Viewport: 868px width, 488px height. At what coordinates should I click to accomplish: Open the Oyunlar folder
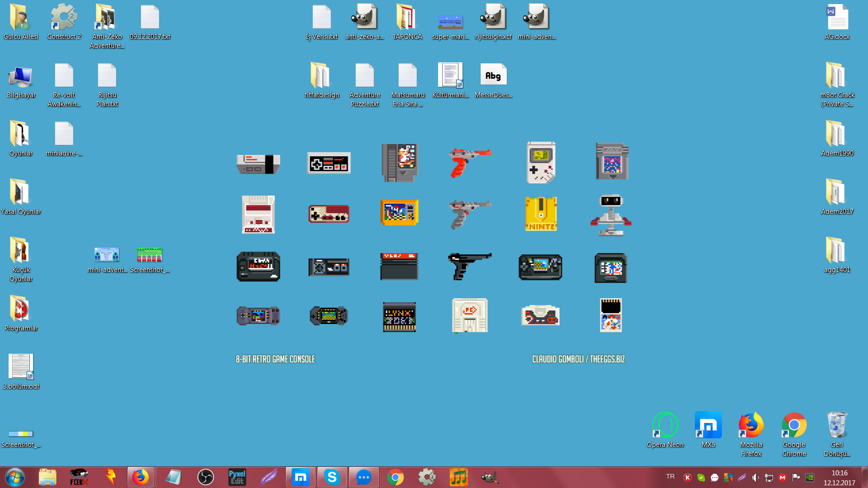(21, 139)
